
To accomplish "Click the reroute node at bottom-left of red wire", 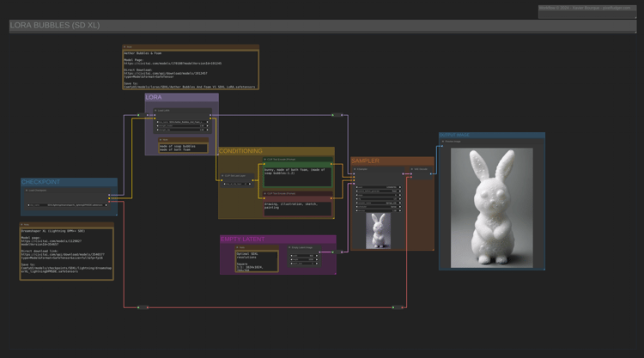I will 143,306.
